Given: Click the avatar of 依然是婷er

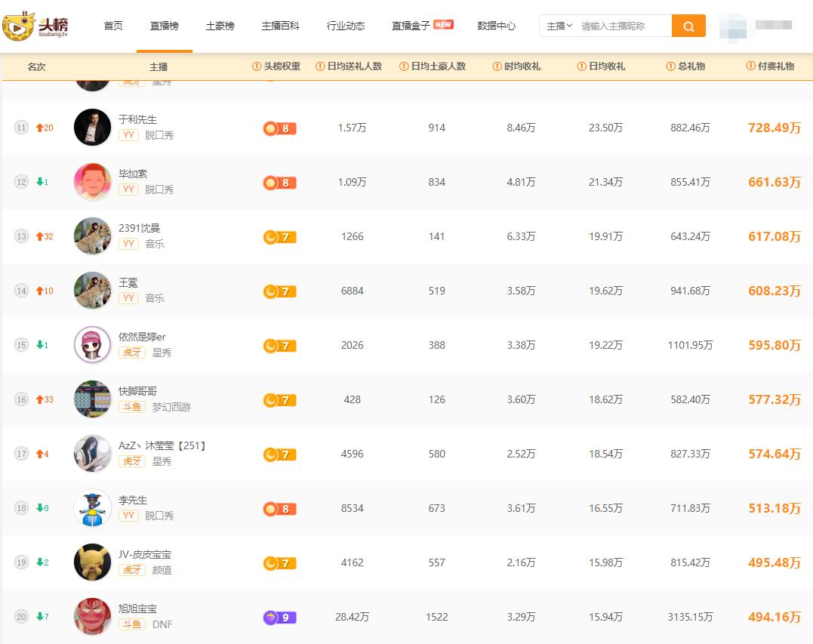Looking at the screenshot, I should 92,345.
